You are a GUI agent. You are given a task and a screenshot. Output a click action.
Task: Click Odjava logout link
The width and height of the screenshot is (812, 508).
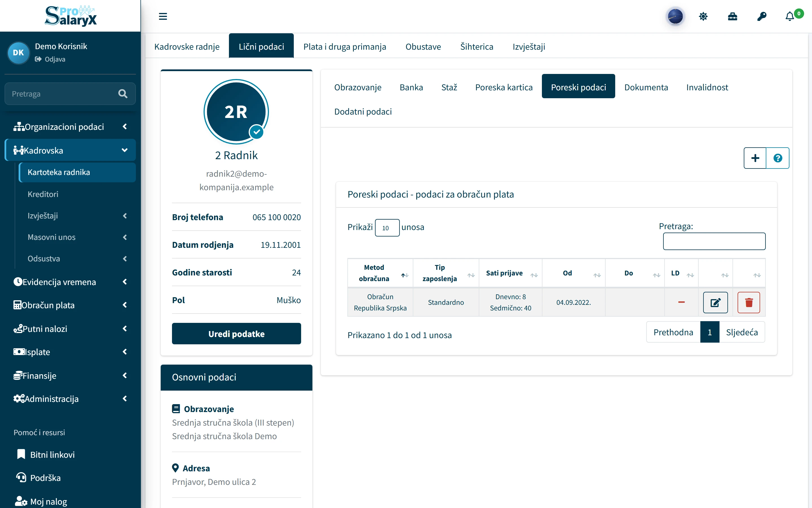point(50,59)
